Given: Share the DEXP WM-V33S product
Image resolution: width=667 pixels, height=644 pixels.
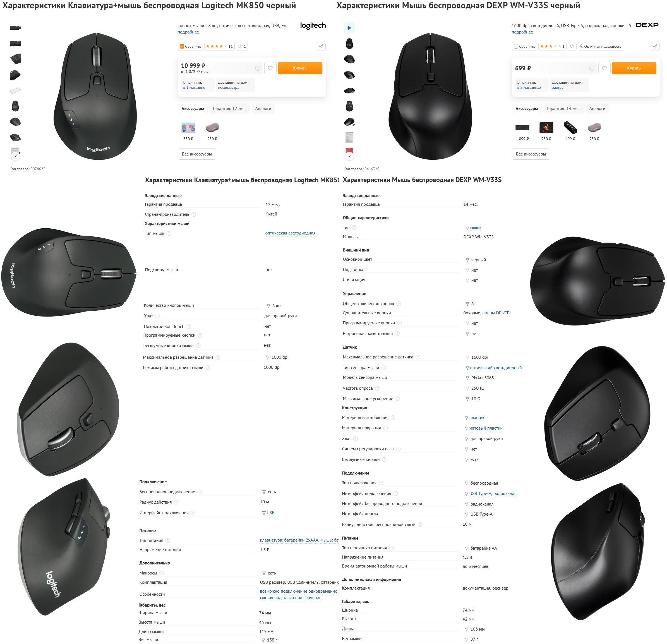Looking at the screenshot, I should pos(655,46).
